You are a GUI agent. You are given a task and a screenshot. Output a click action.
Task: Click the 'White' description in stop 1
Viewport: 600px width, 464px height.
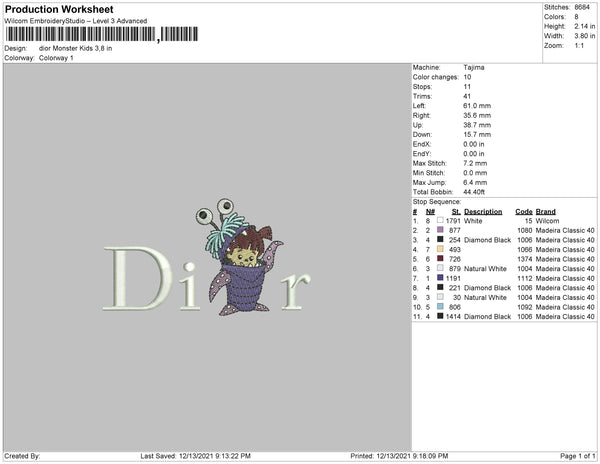coord(473,221)
